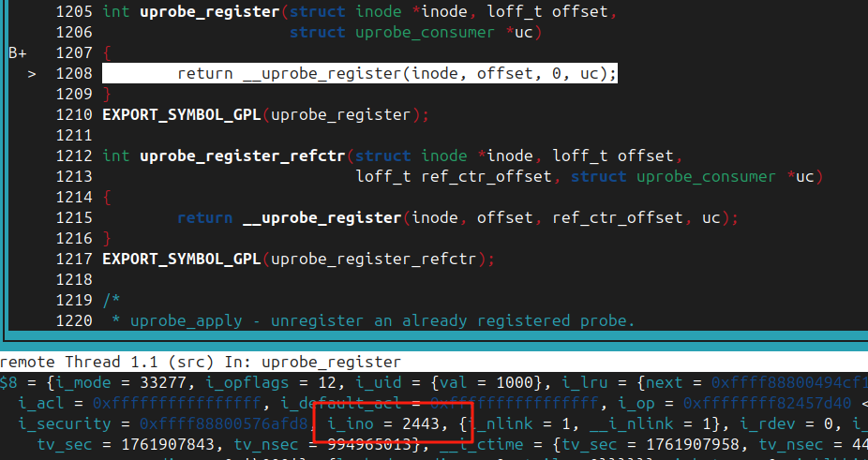Click the B+ breakpoint marker at line 1207
Image resolution: width=868 pixels, height=460 pixels.
tap(17, 52)
